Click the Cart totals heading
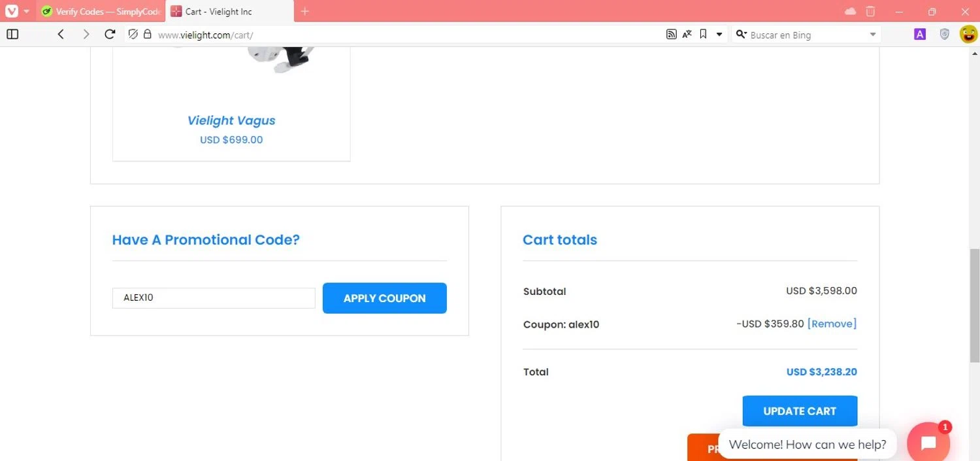This screenshot has width=980, height=461. coord(560,240)
